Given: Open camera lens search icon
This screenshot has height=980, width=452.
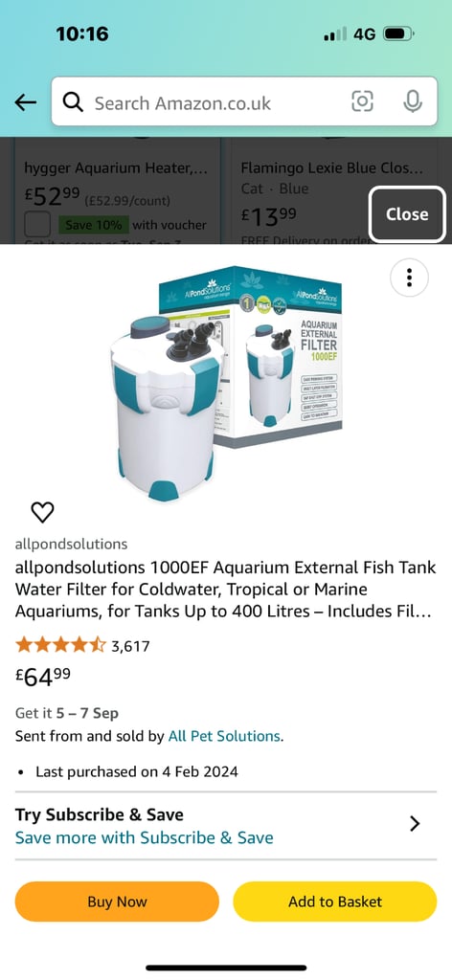Looking at the screenshot, I should click(363, 101).
